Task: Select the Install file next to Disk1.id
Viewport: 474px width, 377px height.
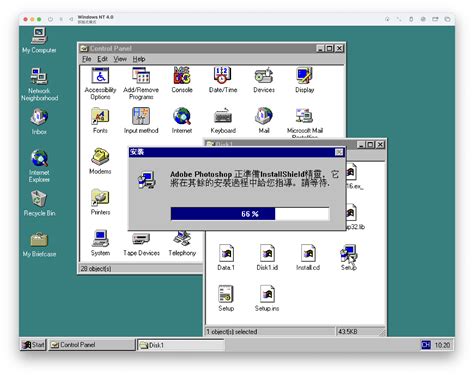Action: (x=308, y=257)
